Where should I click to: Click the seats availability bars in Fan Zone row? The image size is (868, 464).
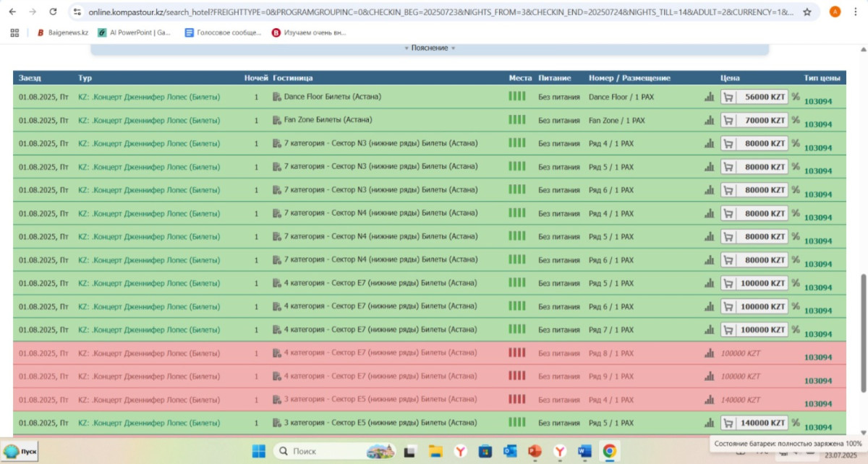pos(517,120)
